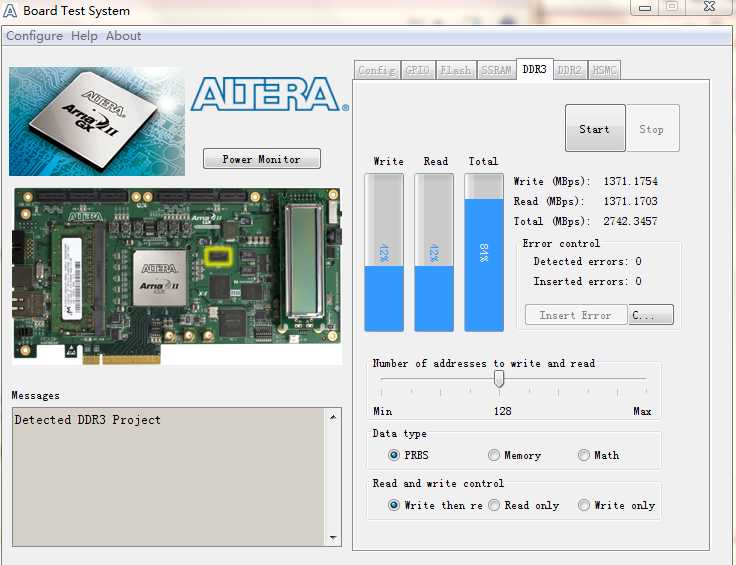Viewport: 736px width, 565px height.
Task: Click the Total MBps value 2742.3457
Action: (630, 221)
